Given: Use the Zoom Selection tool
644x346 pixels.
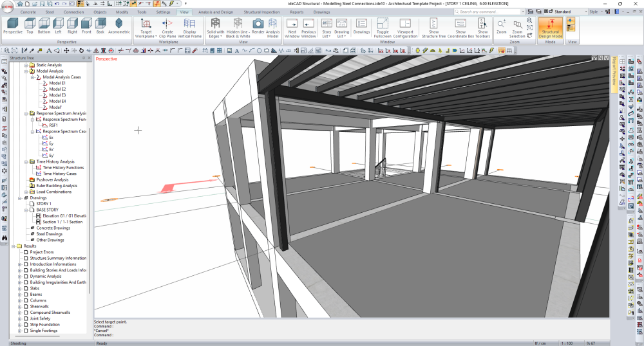Looking at the screenshot, I should point(517,26).
